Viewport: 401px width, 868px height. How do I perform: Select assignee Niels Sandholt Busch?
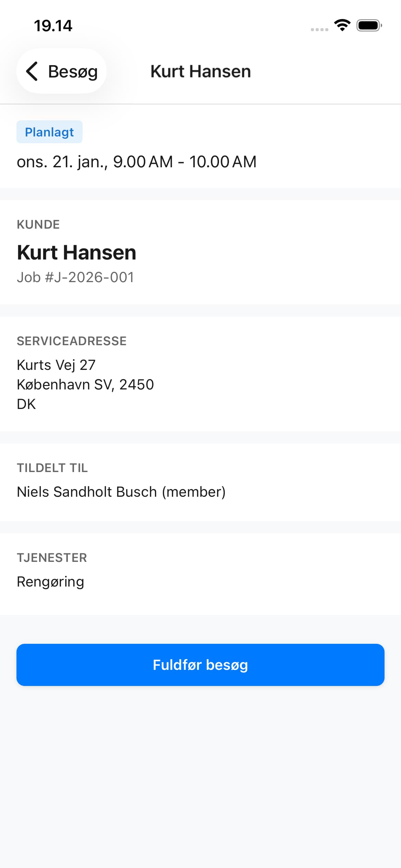[x=121, y=492]
